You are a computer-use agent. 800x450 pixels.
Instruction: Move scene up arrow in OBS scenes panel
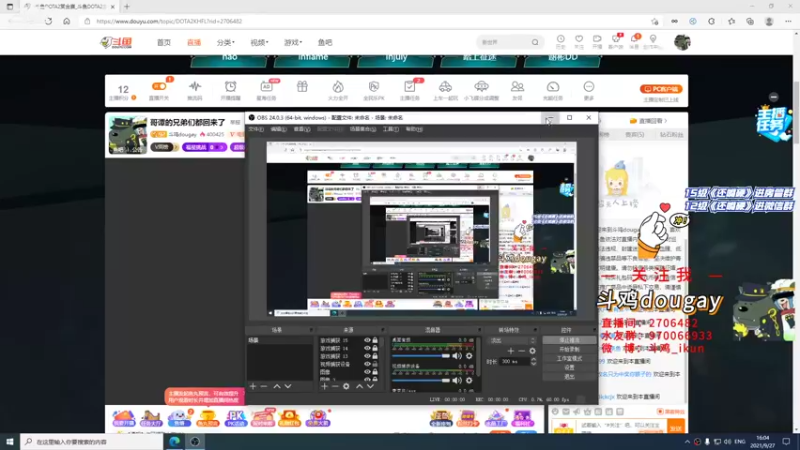[277, 386]
